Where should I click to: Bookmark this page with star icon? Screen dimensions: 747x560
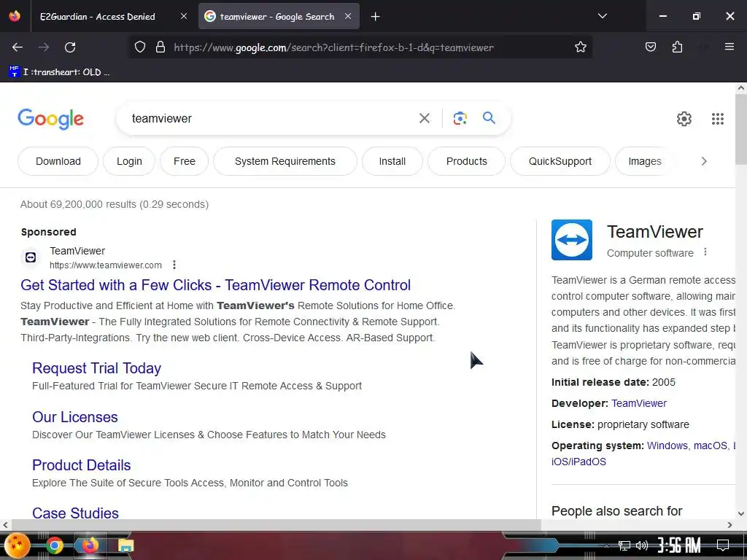click(x=580, y=47)
